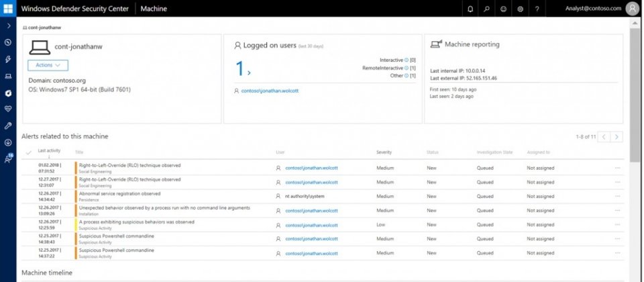Sort alerts by Assigned to header
This screenshot has height=282, width=644.
[x=538, y=152]
